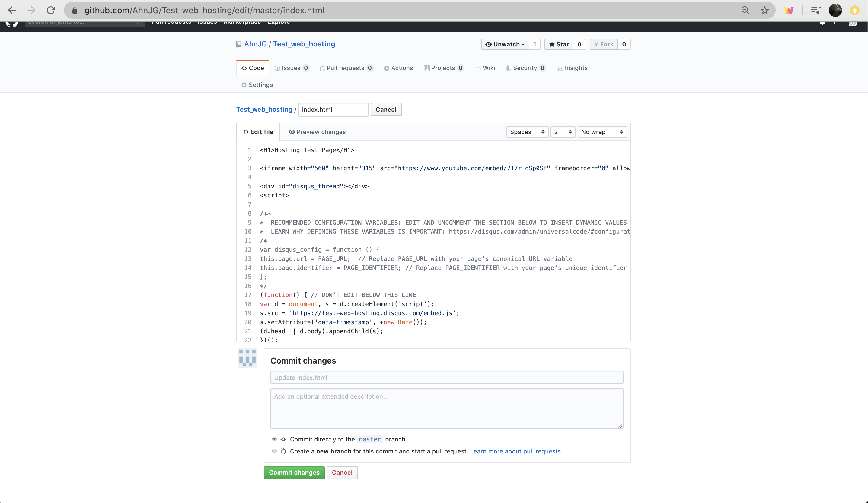
Task: Select create a new branch radio
Action: (274, 451)
